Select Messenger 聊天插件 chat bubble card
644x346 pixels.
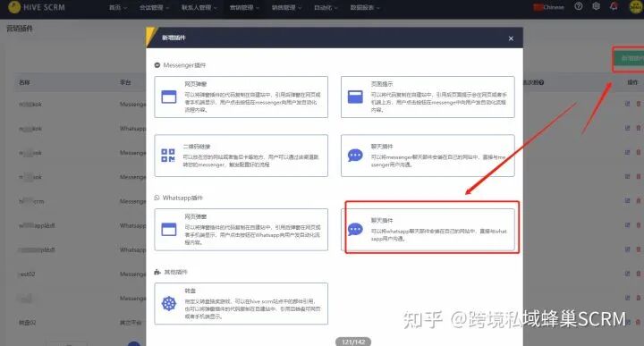(x=428, y=156)
